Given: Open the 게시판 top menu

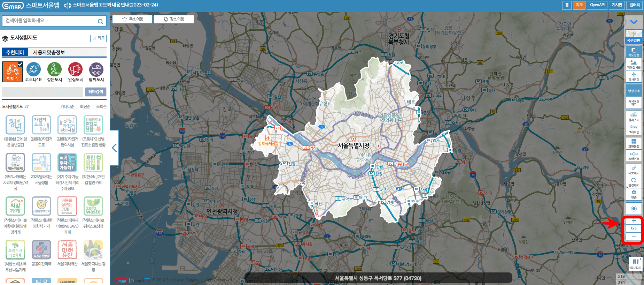Looking at the screenshot, I should (x=617, y=5).
